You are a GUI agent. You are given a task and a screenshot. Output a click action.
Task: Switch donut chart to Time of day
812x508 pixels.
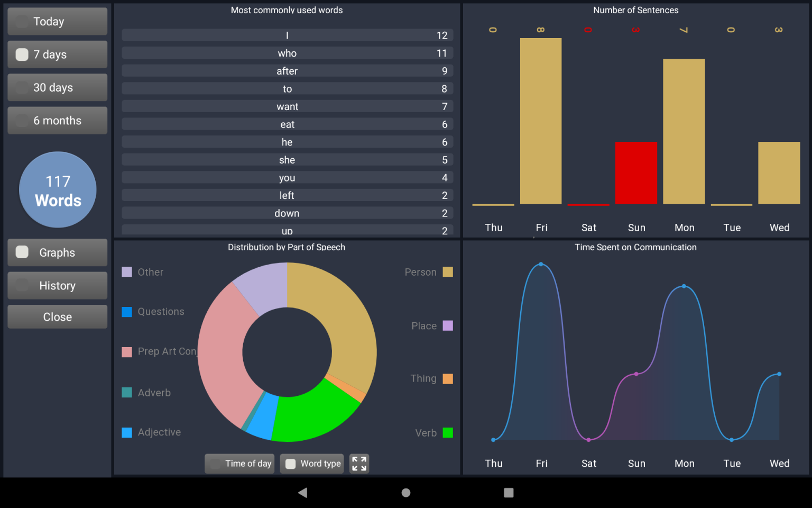pos(239,464)
